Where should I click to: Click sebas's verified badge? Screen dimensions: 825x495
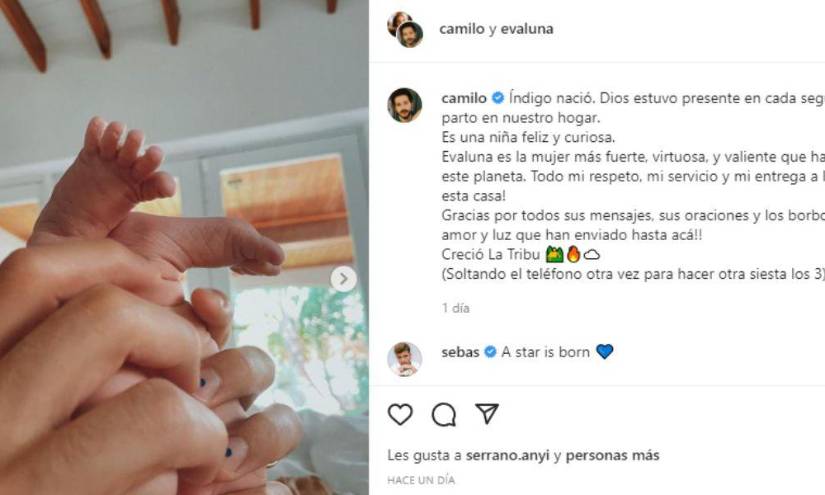(490, 352)
